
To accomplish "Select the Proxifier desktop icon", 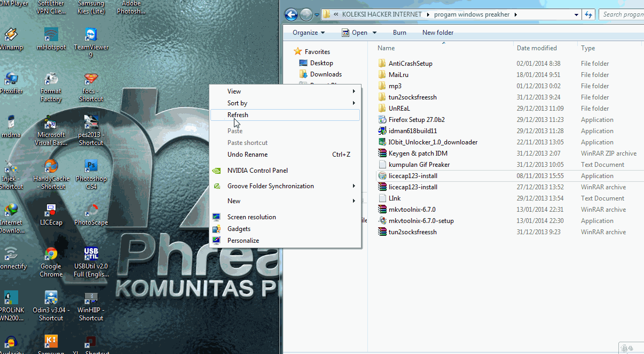I will [11, 83].
